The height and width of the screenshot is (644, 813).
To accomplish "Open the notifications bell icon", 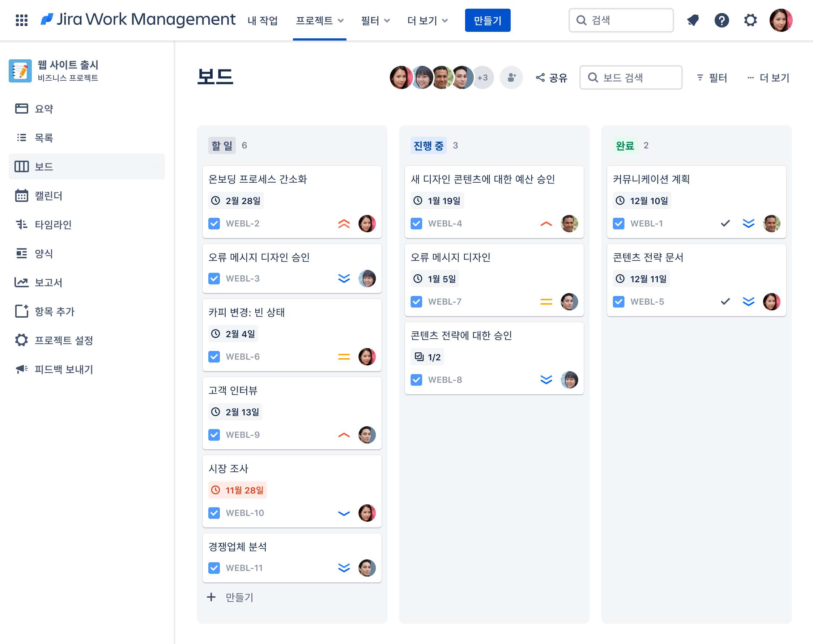I will 693,20.
